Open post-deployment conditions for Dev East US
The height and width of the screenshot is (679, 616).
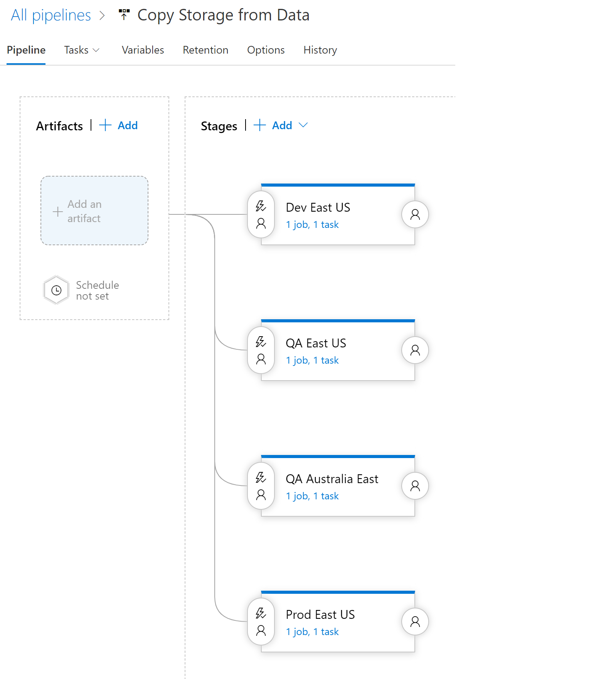(x=415, y=214)
